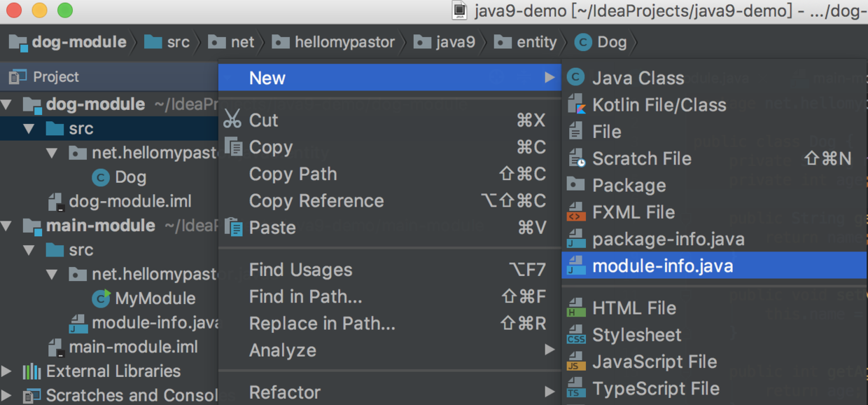Screen dimensions: 868x405
Task: Select module-info.java from New submenu
Action: click(x=662, y=266)
